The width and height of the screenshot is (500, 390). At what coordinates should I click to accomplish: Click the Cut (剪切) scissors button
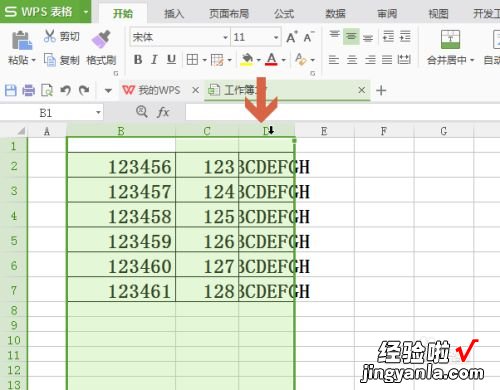62,36
